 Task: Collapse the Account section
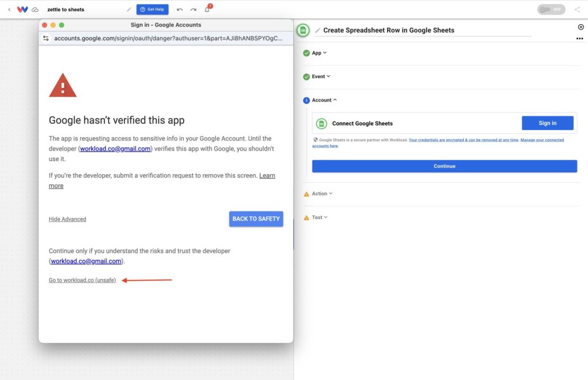coord(324,100)
